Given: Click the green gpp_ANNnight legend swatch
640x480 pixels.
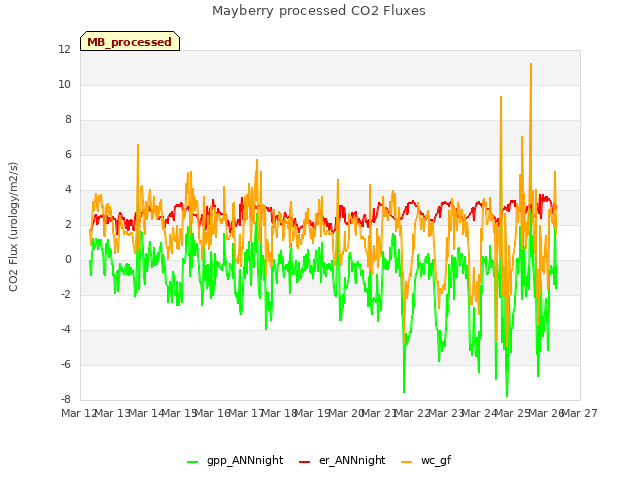Looking at the screenshot, I should [x=192, y=462].
